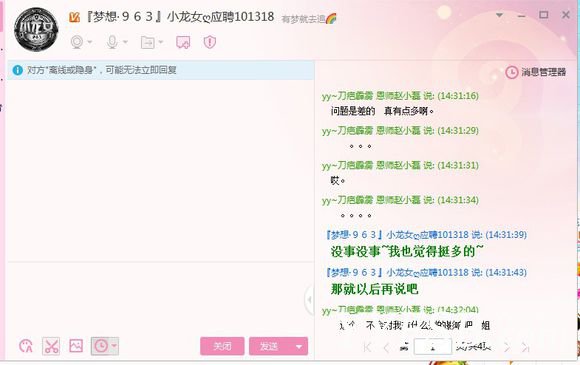The height and width of the screenshot is (365, 580).
Task: Expand the message history dropdown arrow
Action: (114, 346)
